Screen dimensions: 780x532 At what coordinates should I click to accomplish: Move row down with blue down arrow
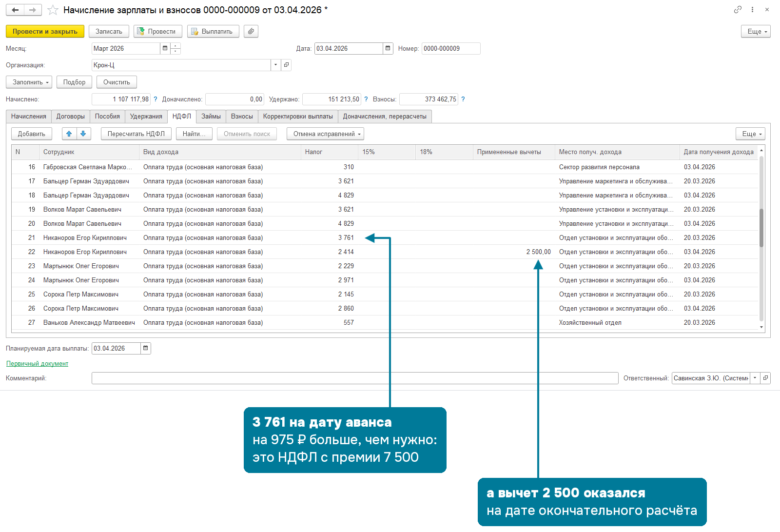tap(83, 134)
